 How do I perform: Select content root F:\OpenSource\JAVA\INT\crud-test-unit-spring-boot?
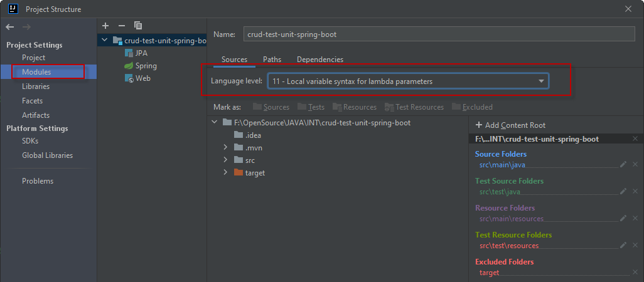pos(316,123)
